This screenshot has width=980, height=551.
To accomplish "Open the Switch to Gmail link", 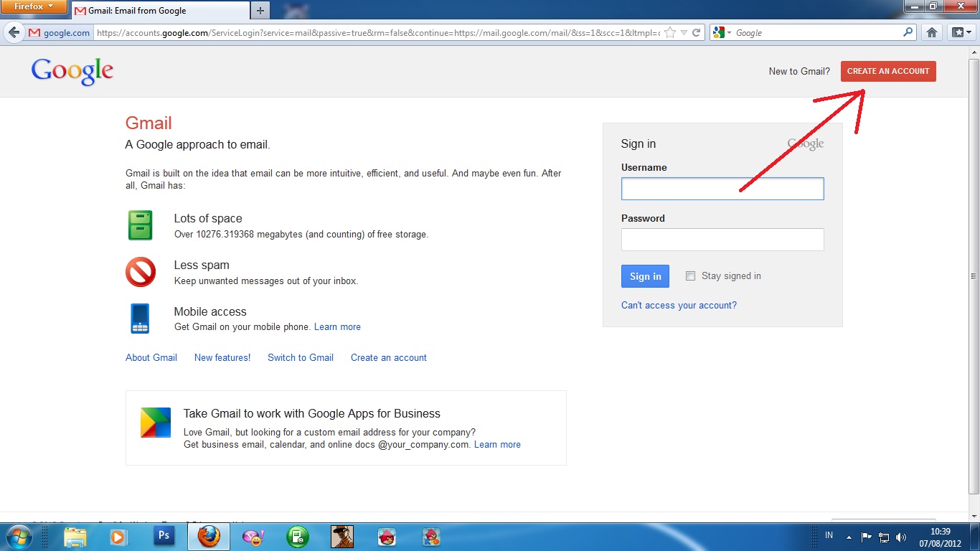I will click(x=301, y=358).
